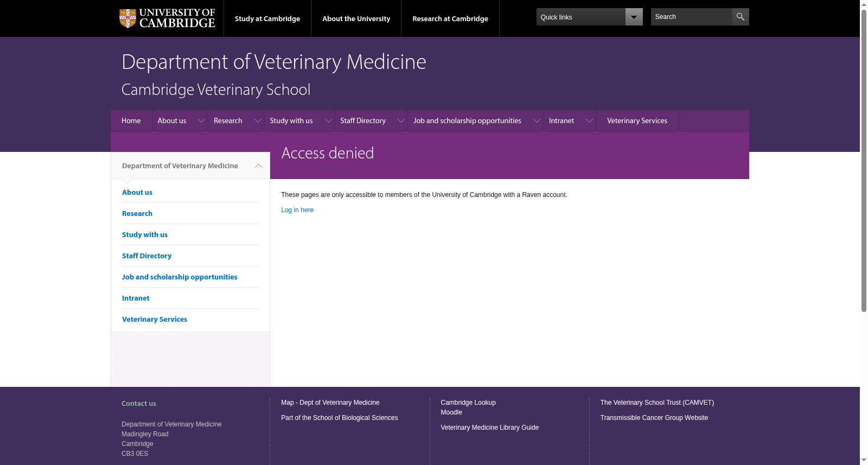Expand the Research nav chevron
The width and height of the screenshot is (868, 465).
tap(258, 120)
